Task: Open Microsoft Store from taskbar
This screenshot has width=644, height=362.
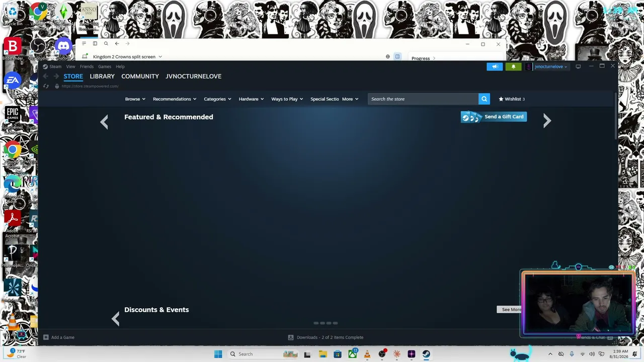Action: [338, 354]
